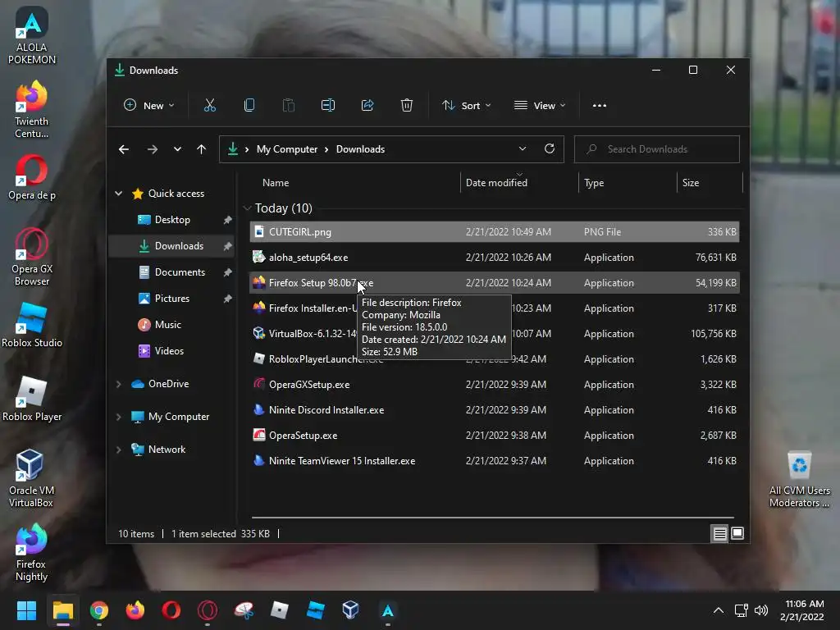The width and height of the screenshot is (840, 630).
Task: Select OperaGXSetup.exe file
Action: 494,385
